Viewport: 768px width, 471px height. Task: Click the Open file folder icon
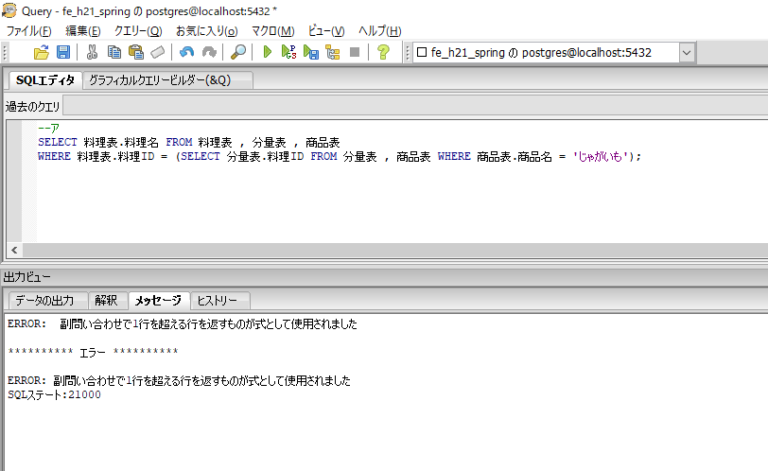point(41,52)
